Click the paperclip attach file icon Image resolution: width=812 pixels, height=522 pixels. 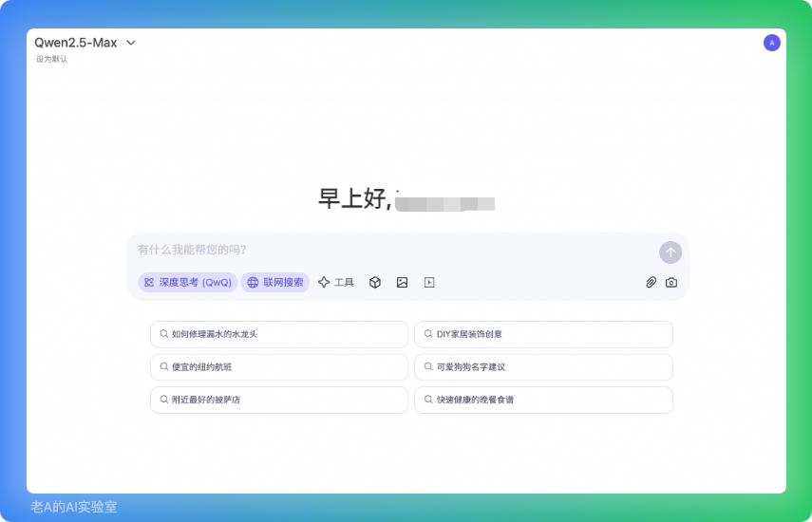(651, 283)
